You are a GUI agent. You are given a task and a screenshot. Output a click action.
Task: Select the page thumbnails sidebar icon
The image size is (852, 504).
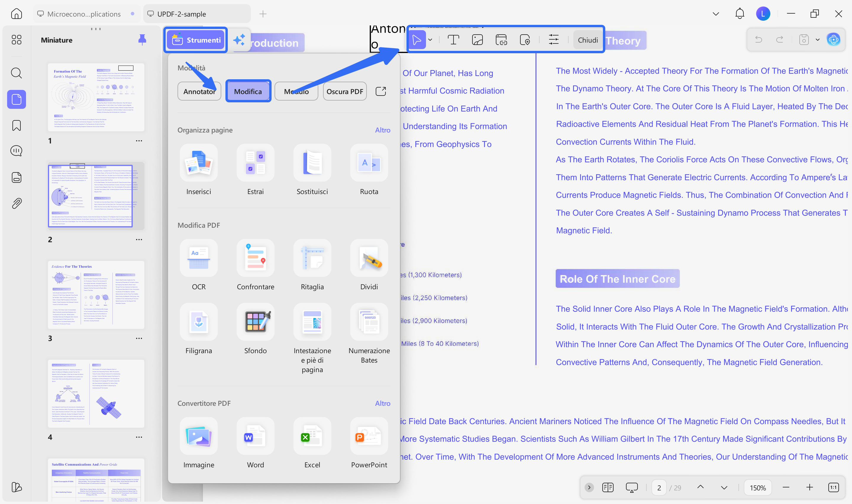[16, 99]
